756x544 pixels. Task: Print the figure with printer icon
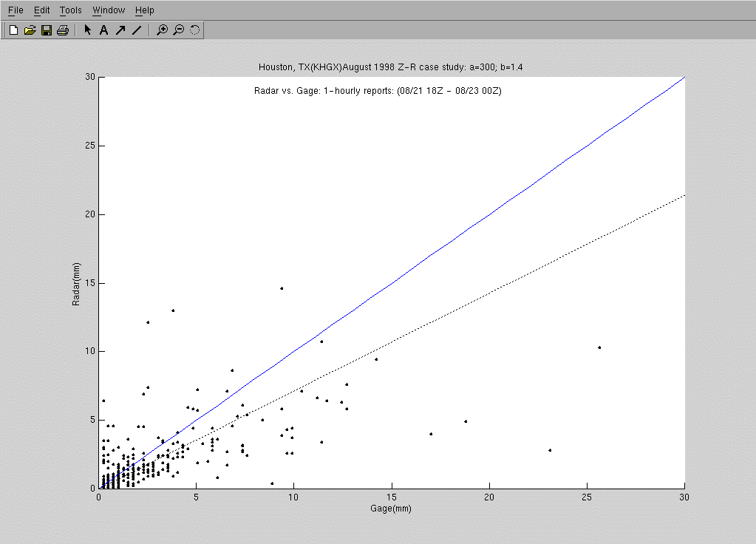point(63,30)
